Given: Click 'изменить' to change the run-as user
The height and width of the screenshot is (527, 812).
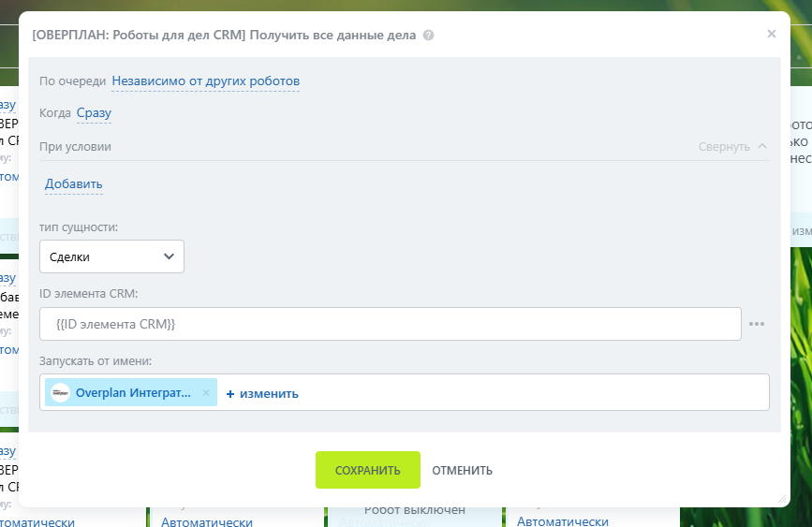Looking at the screenshot, I should (269, 393).
